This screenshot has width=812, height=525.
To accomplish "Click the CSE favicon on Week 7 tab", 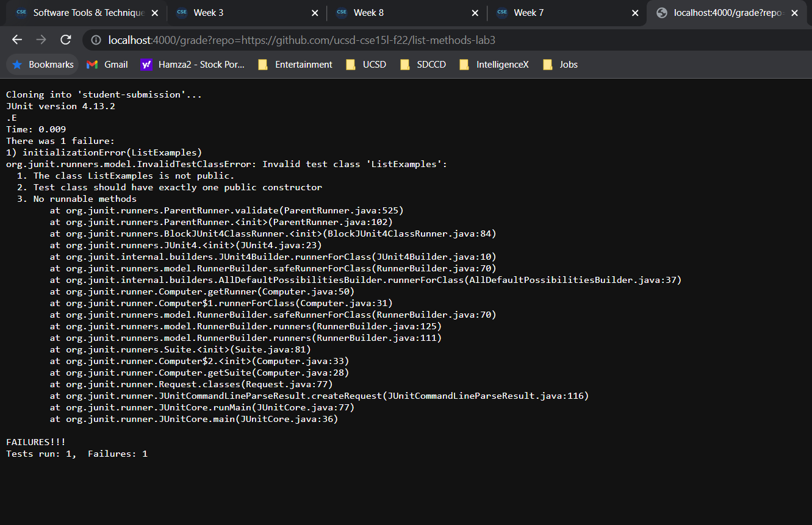I will click(502, 13).
